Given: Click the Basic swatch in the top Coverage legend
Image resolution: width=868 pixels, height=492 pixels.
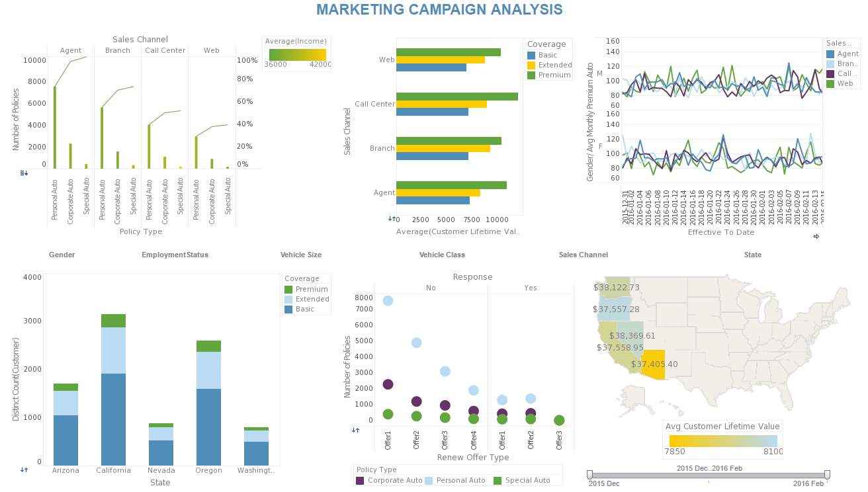Looking at the screenshot, I should [531, 56].
